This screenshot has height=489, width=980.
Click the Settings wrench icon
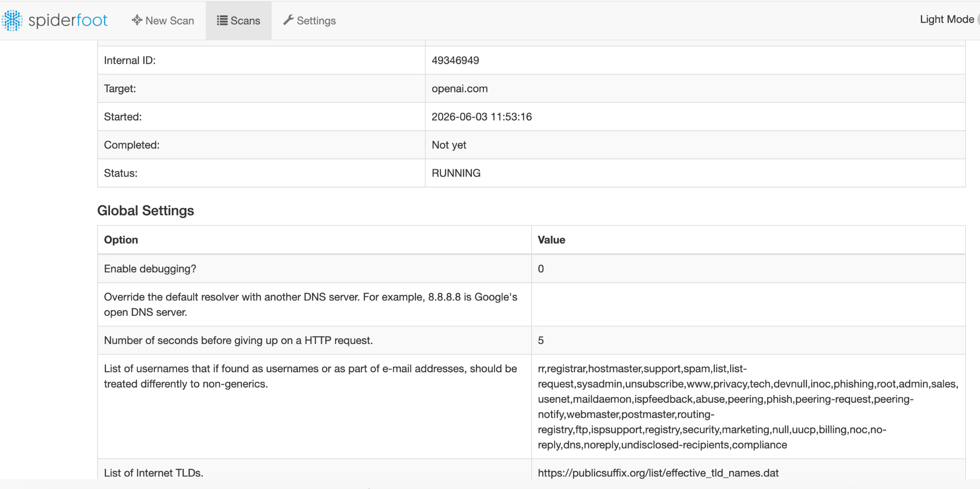pyautogui.click(x=288, y=20)
